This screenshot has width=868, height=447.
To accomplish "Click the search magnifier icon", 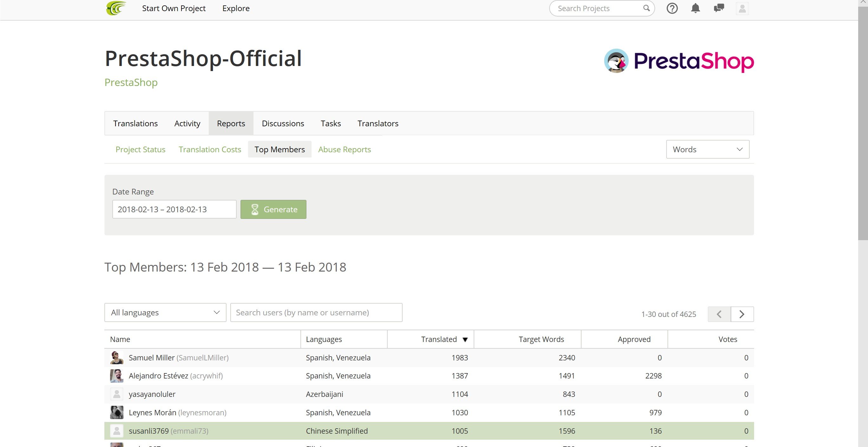I will [x=646, y=8].
